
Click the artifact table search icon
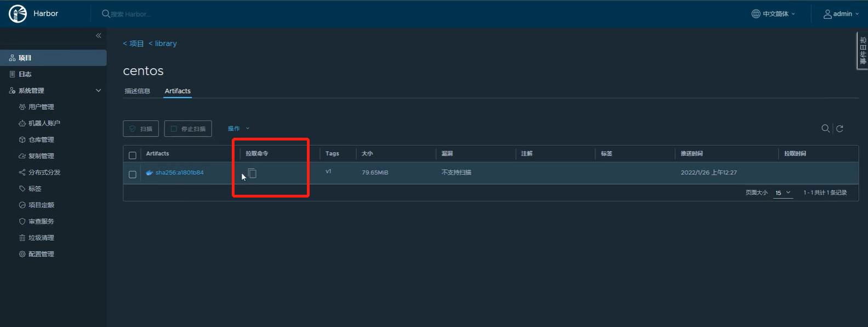click(825, 128)
